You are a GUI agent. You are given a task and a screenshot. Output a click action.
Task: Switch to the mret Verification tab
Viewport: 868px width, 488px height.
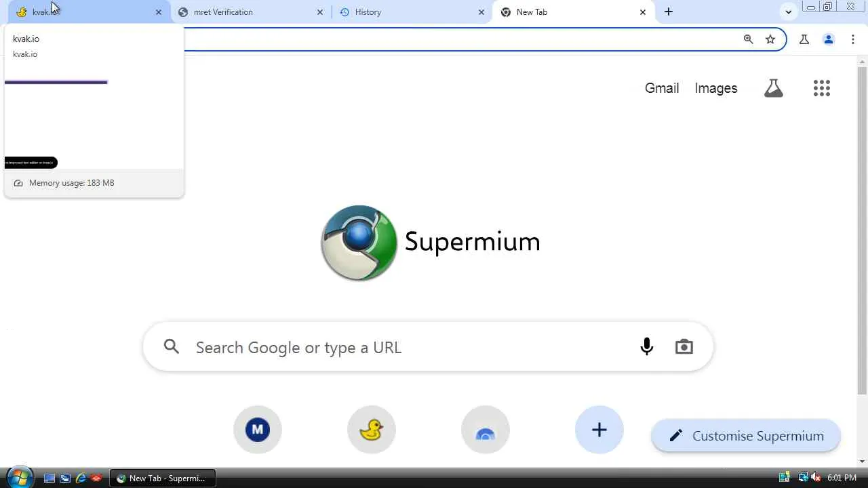point(250,12)
